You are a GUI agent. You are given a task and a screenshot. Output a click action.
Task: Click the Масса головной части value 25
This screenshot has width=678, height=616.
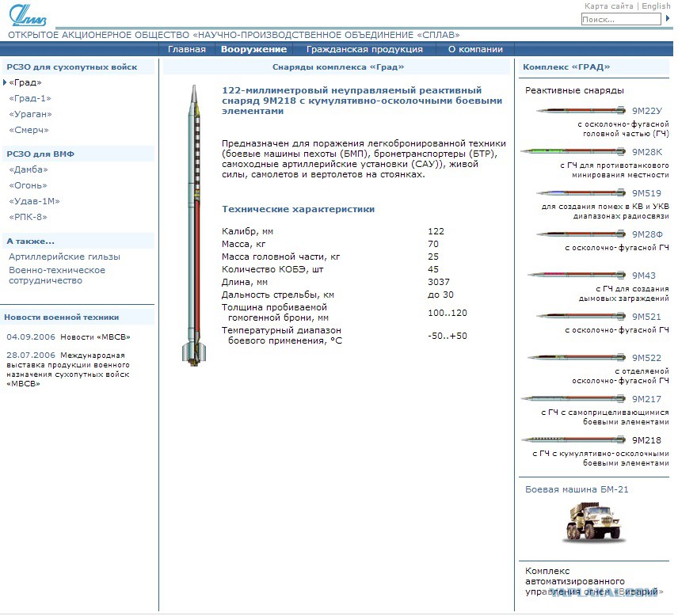[x=433, y=257]
